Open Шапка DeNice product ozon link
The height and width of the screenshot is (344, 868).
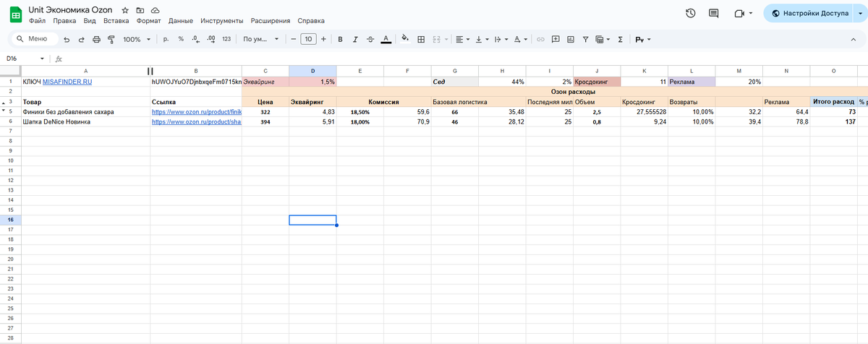196,122
